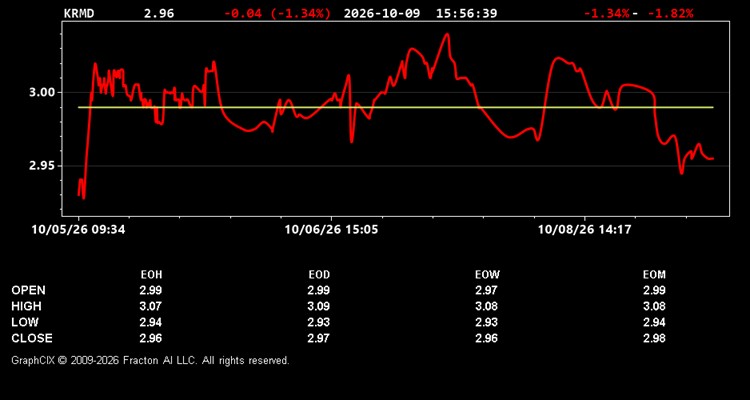Click the EOH column header
750x400 pixels.
pyautogui.click(x=151, y=275)
